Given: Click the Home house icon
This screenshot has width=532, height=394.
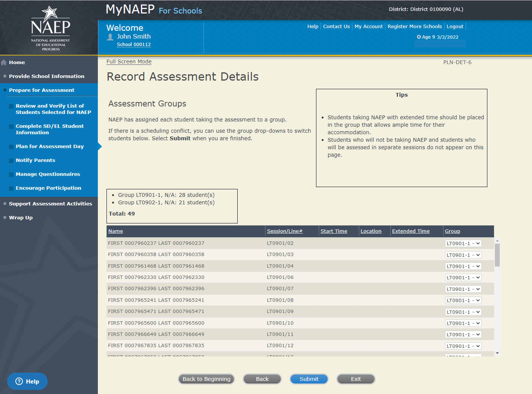Looking at the screenshot, I should pos(4,63).
